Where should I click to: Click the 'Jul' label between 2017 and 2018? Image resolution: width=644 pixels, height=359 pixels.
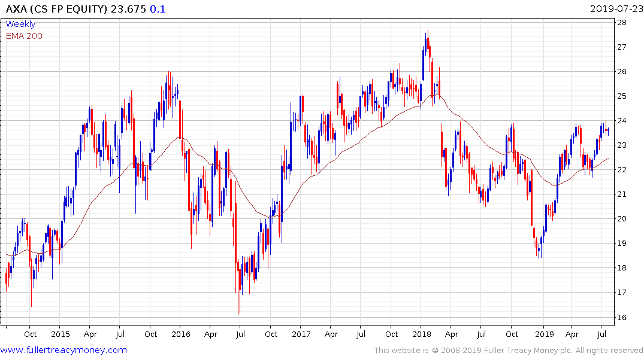(361, 334)
